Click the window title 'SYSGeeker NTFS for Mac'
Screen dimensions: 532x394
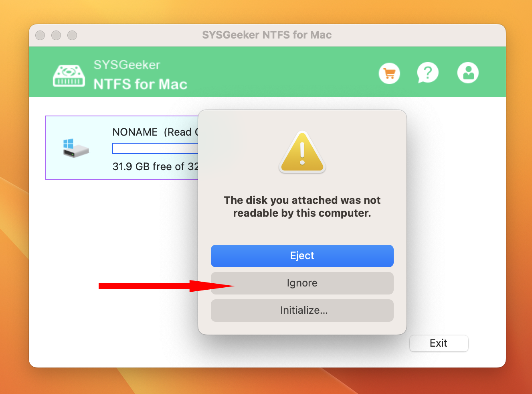point(267,35)
